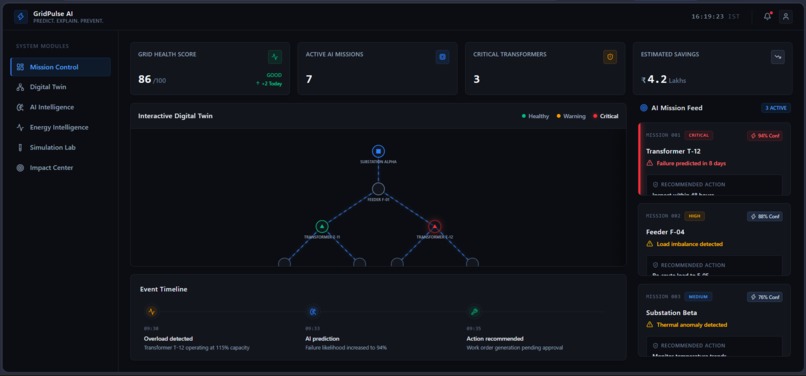806x376 pixels.
Task: Click 'Transformer T-12 operating at 115% capacity'
Action: point(197,348)
